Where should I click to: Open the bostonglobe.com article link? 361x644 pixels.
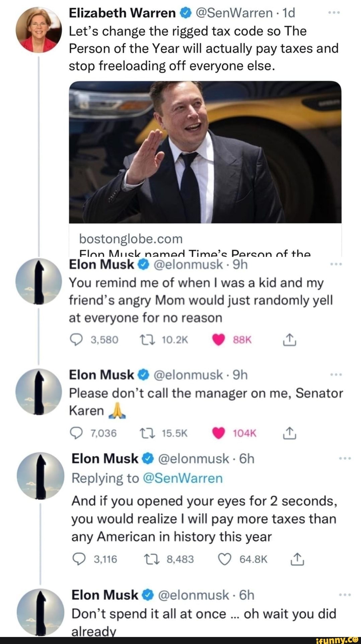coord(131,239)
